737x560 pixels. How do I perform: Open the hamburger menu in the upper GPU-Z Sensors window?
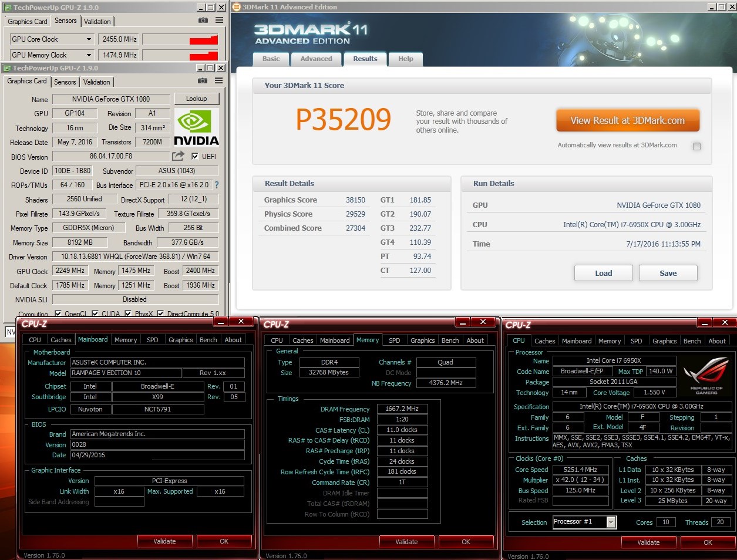click(219, 20)
